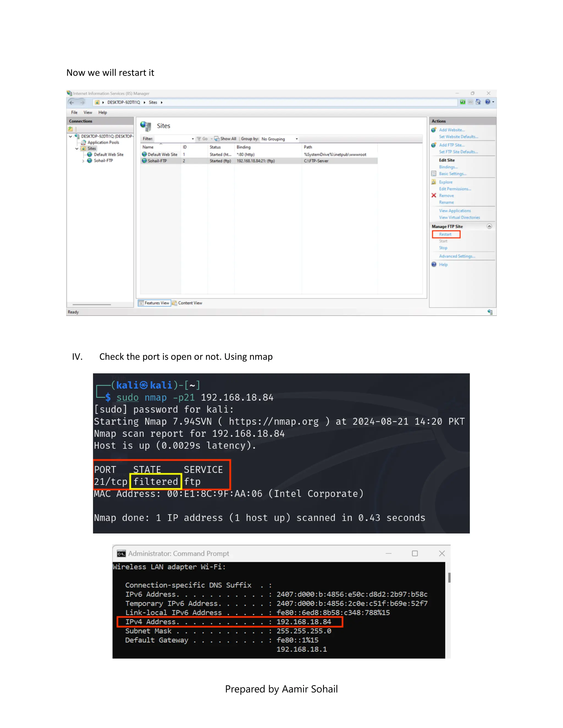Click the Help icon in Actions pane
The image size is (563, 728).
pyautogui.click(x=434, y=264)
